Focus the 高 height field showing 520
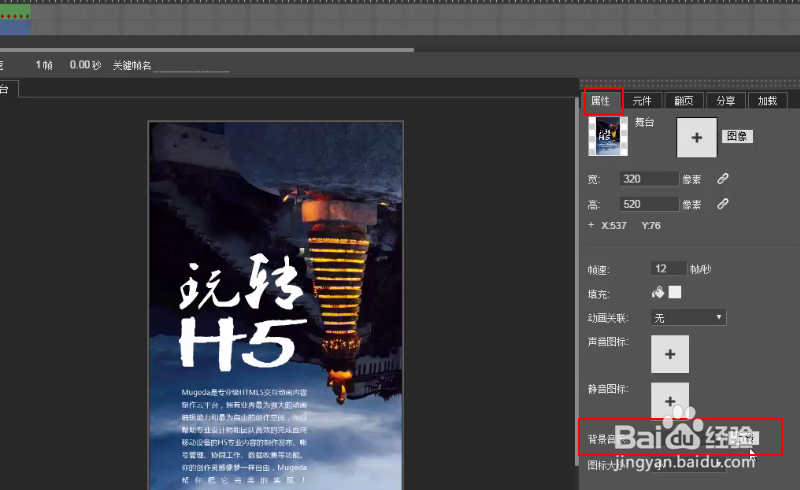This screenshot has width=800, height=490. click(x=649, y=204)
